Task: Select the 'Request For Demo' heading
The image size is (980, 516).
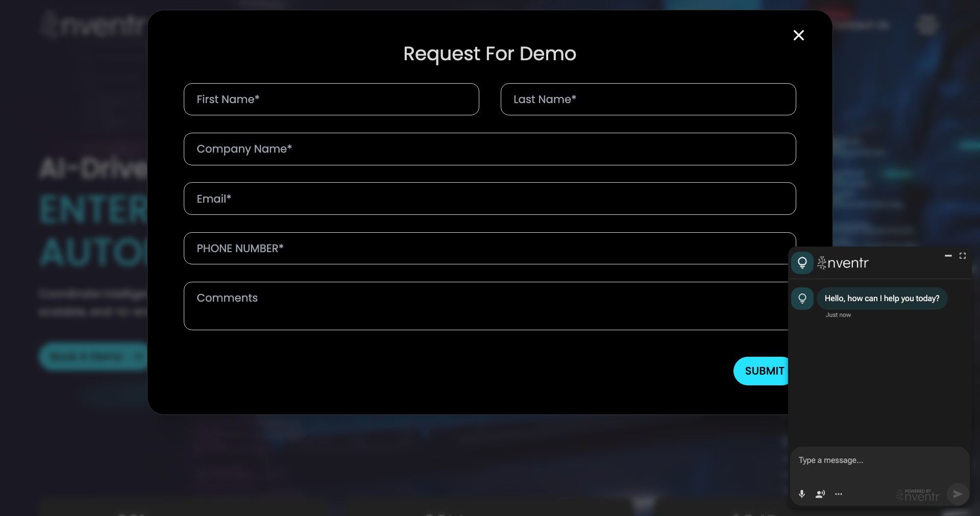Action: click(490, 54)
